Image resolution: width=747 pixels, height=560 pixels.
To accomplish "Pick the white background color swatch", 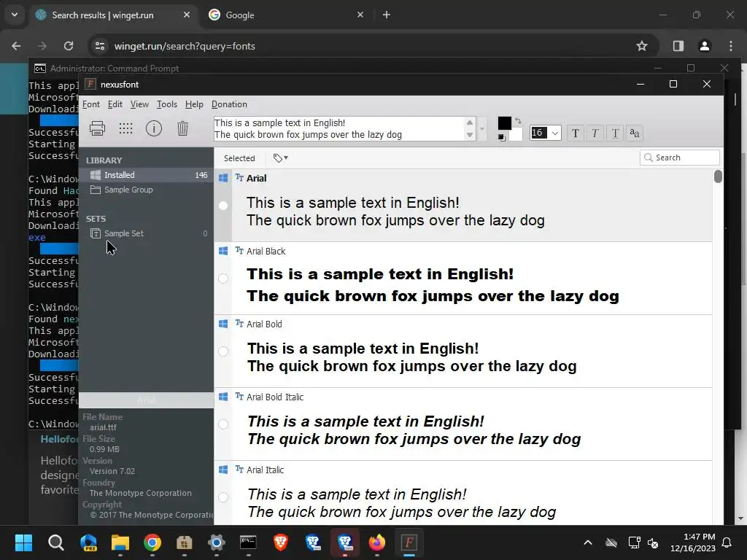I will click(516, 135).
